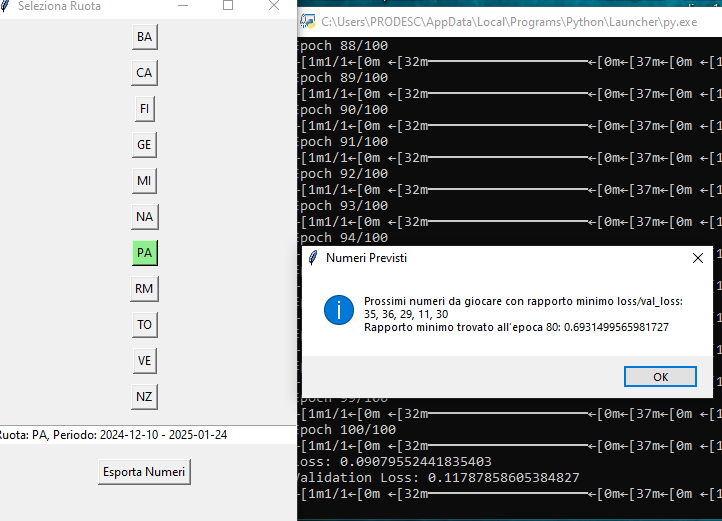Image resolution: width=722 pixels, height=521 pixels.
Task: Select the MI wheel button
Action: pos(145,181)
